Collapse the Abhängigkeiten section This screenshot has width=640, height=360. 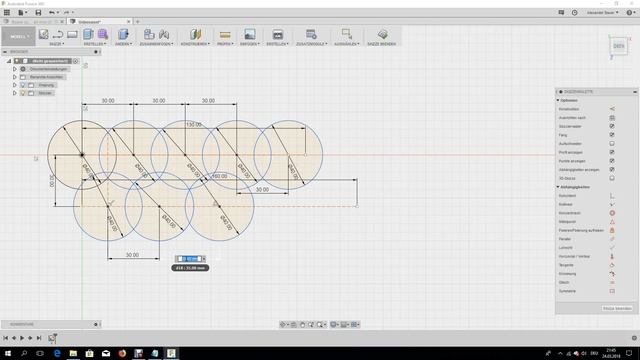[x=558, y=187]
